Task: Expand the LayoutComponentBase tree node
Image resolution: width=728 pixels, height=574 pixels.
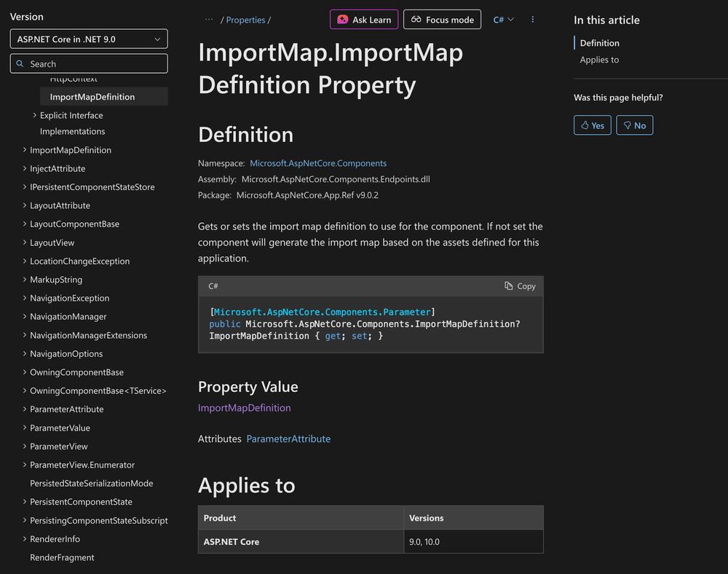Action: pos(25,224)
